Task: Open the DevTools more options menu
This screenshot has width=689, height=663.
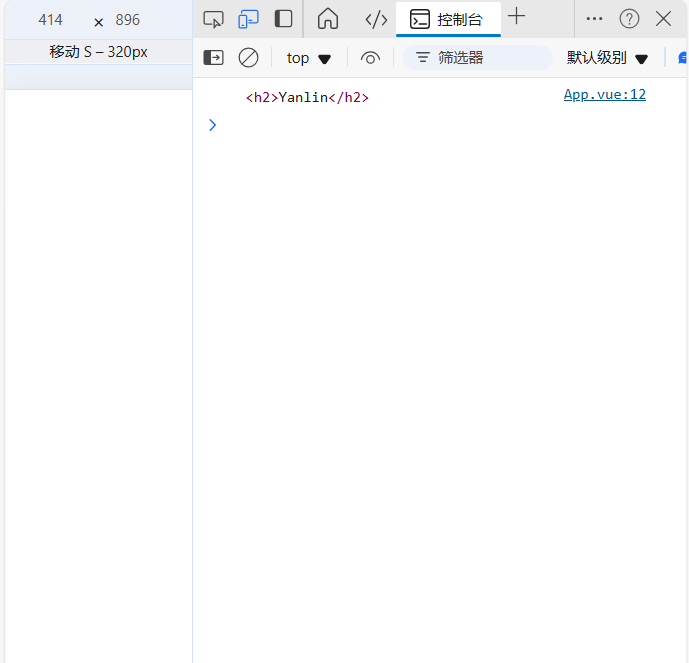Action: [x=594, y=19]
